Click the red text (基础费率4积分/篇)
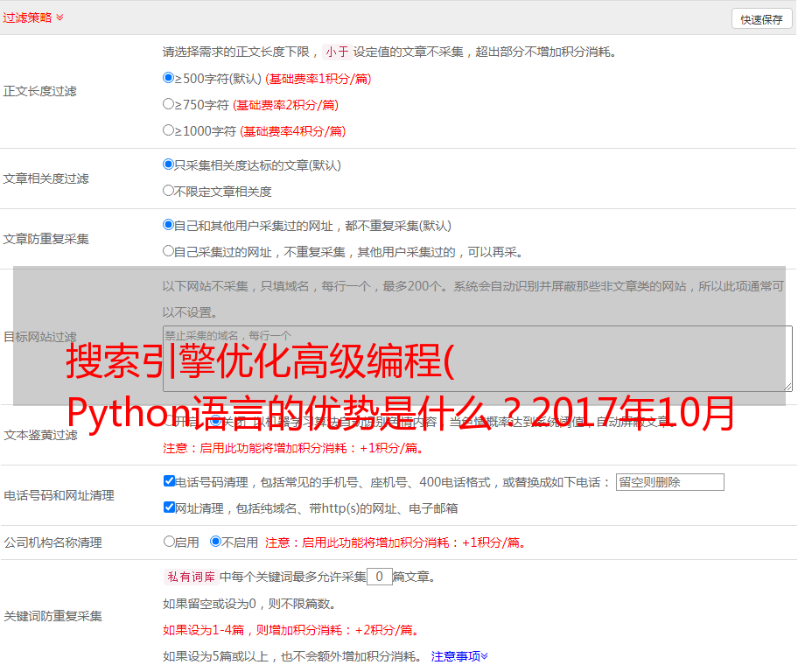The image size is (798, 672). [x=292, y=131]
